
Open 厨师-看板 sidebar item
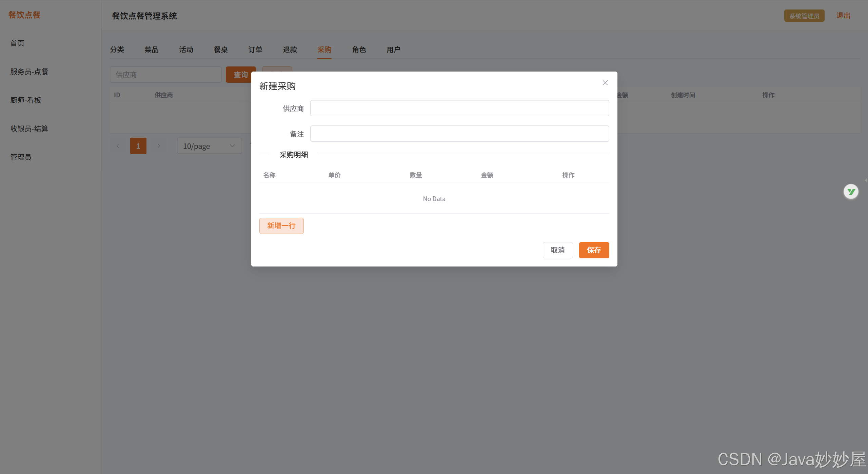26,100
